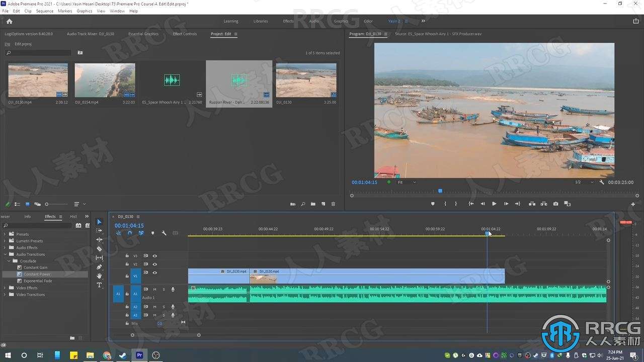This screenshot has height=362, width=644.
Task: Click the Program Monitor settings wrench
Action: point(602,182)
